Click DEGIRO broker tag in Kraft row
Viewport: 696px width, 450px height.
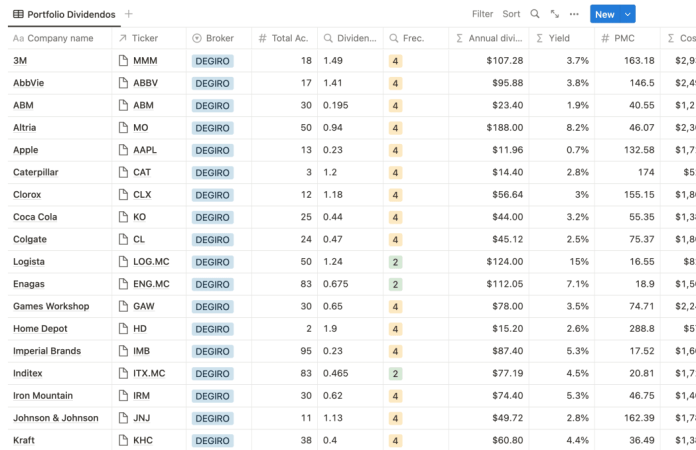[x=213, y=441]
